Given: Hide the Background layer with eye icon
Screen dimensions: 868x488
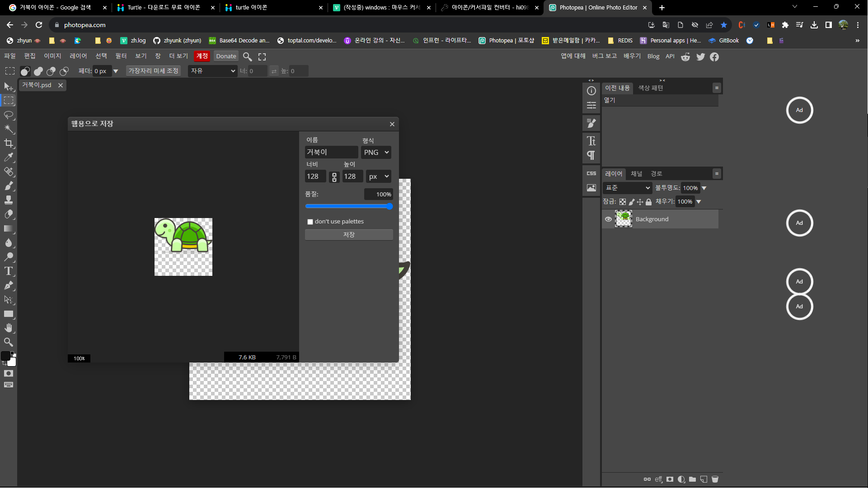Looking at the screenshot, I should coord(608,219).
